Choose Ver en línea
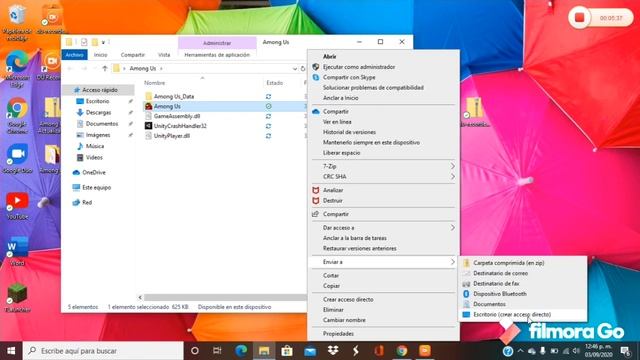Screen dimensions: 640x360 (337, 122)
